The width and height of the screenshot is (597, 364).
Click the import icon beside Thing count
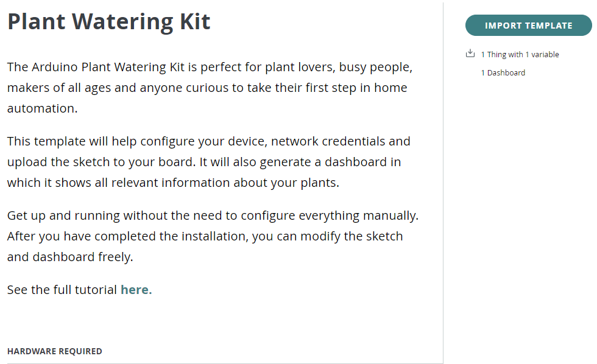pyautogui.click(x=470, y=54)
